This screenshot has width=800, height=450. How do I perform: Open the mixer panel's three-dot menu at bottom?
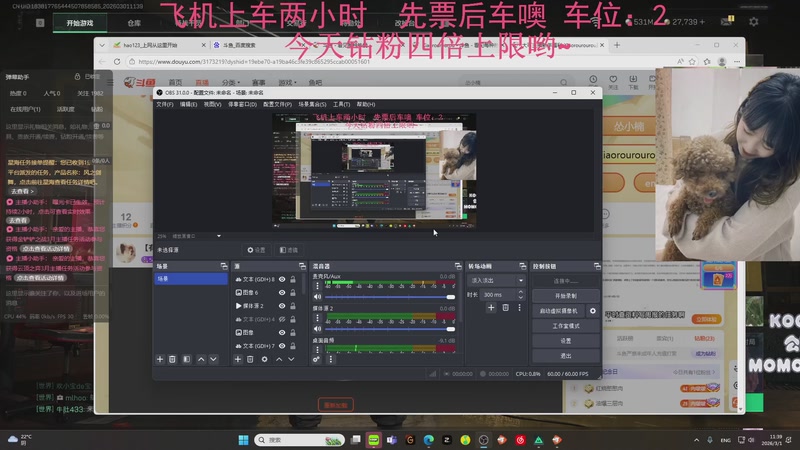click(331, 359)
